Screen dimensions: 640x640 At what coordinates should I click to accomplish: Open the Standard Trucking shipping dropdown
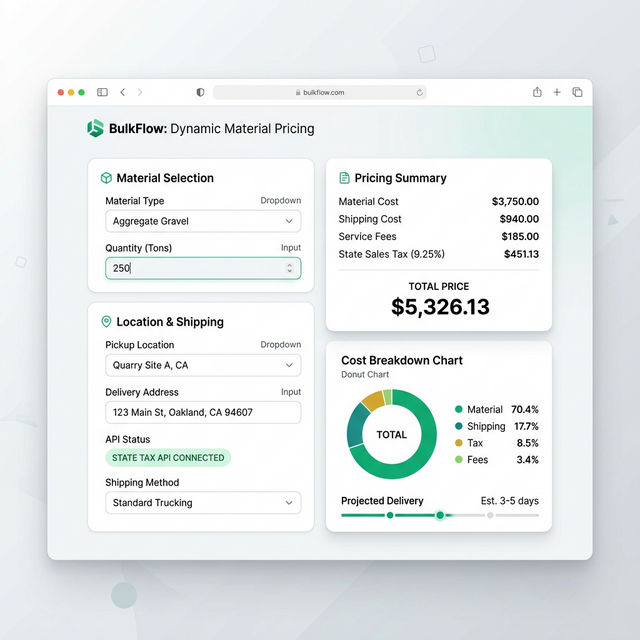coord(203,502)
